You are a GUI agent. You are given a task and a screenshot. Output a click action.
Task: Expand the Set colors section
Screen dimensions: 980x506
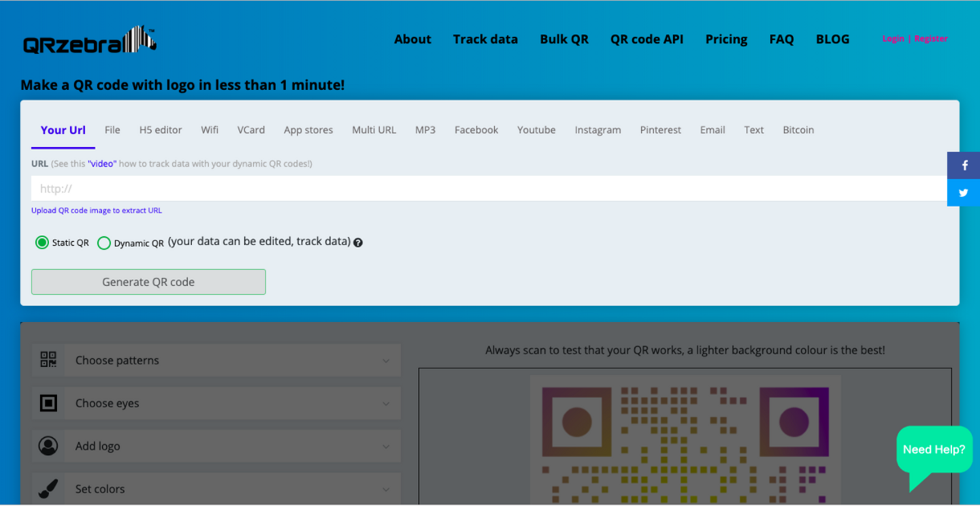[x=216, y=489]
